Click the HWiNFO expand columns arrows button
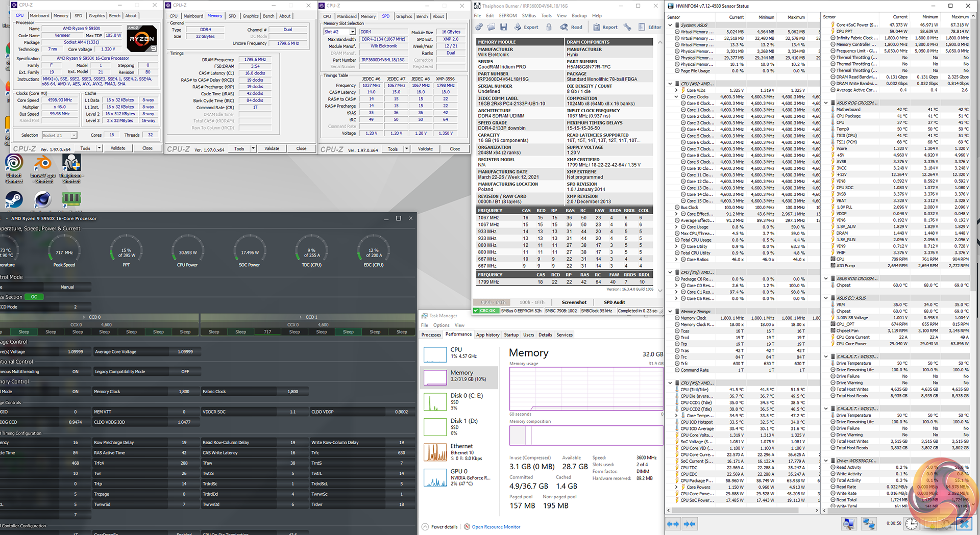Screen dimensions: 980x535 click(673, 524)
